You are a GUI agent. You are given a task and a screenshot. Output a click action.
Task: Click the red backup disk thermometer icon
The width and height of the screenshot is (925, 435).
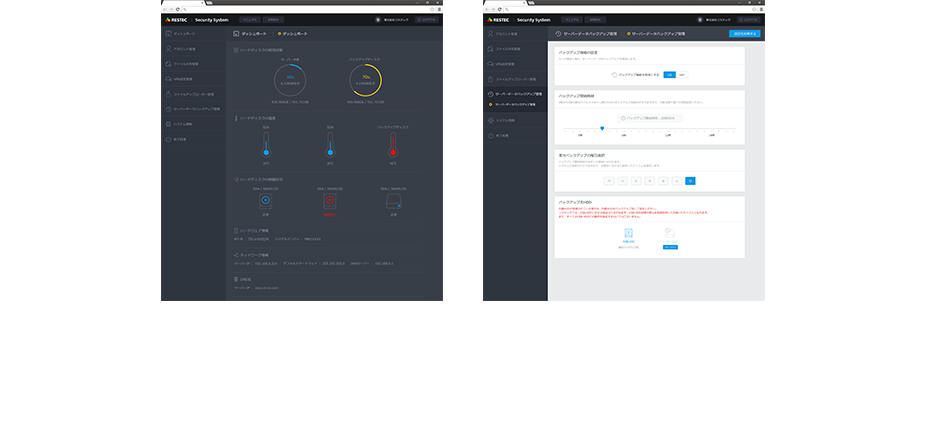pos(393,145)
